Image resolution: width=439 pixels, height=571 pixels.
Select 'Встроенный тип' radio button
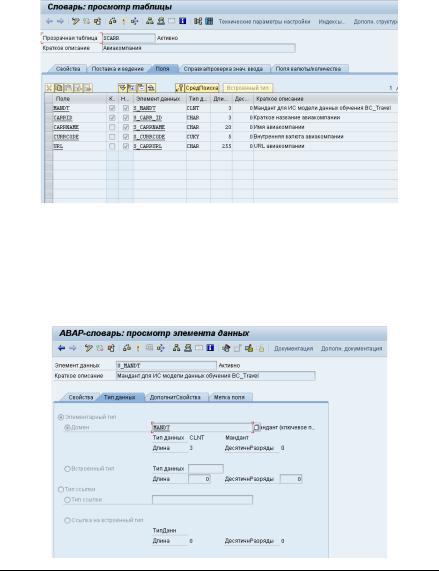click(67, 469)
